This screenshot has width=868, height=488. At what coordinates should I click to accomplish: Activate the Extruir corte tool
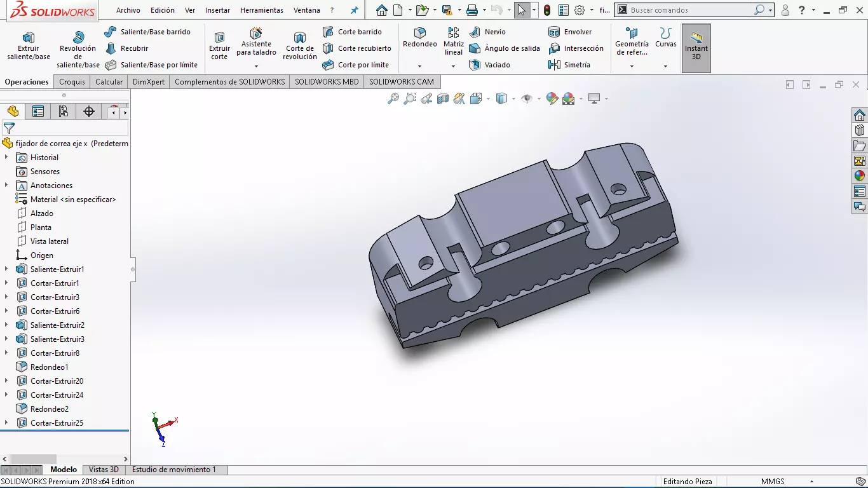click(219, 46)
